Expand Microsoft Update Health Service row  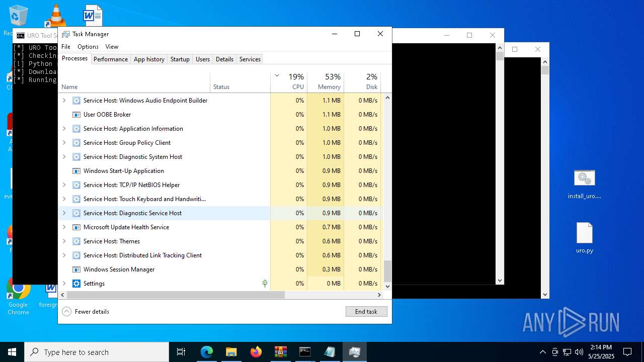click(64, 227)
